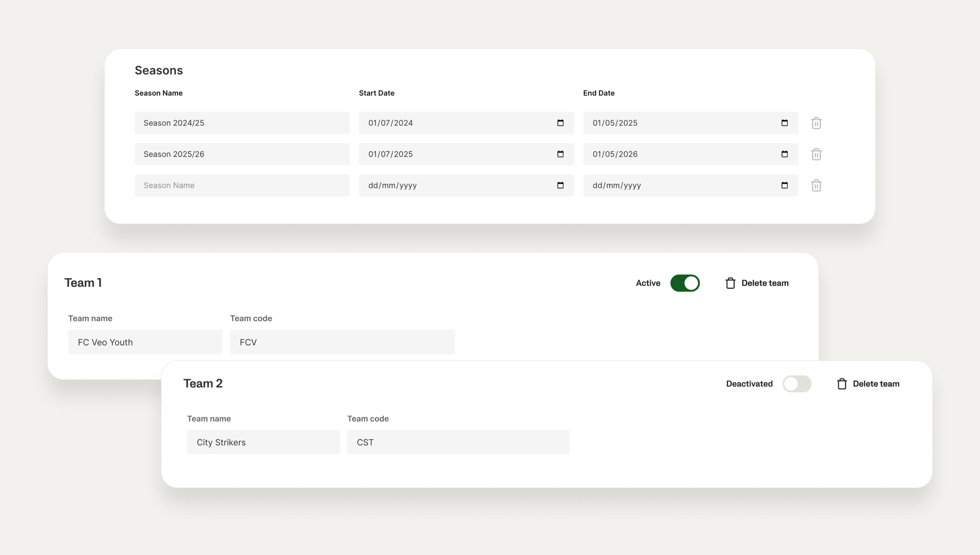Delete team button for Team 1
The height and width of the screenshot is (555, 980).
pyautogui.click(x=757, y=283)
